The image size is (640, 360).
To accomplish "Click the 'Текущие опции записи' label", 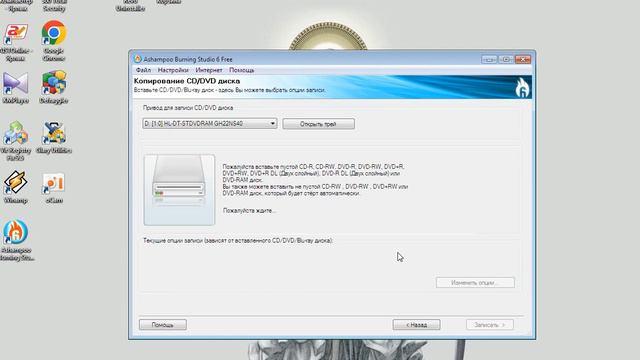I will pos(238,241).
